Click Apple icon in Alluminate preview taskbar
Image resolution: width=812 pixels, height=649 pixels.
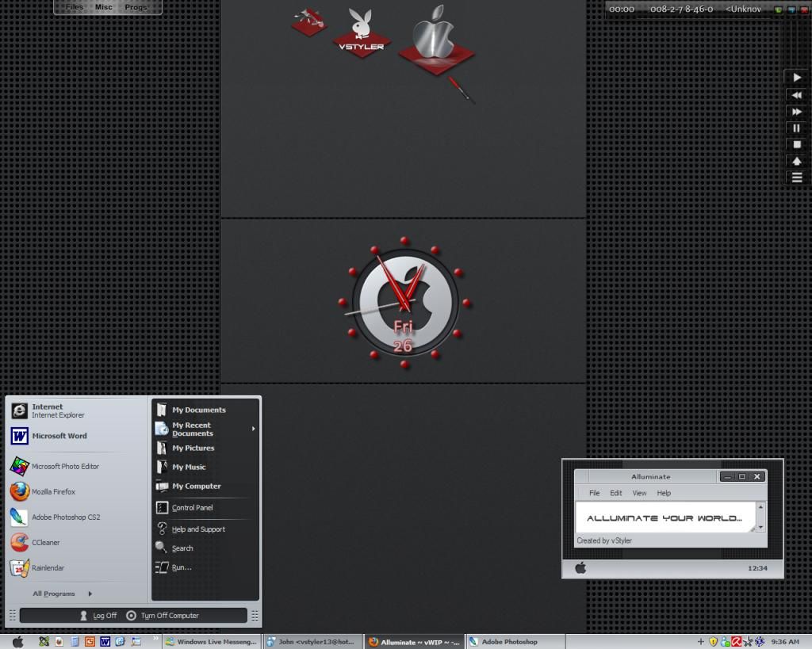coord(580,567)
